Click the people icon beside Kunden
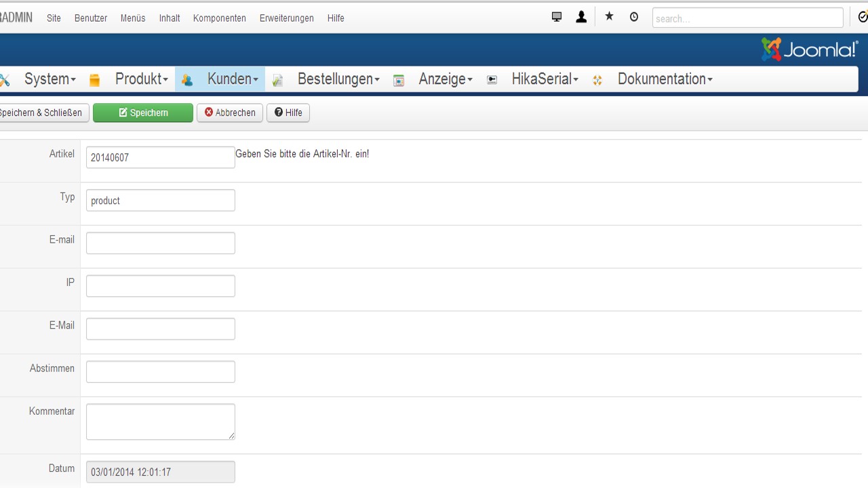The width and height of the screenshot is (868, 488). [187, 80]
